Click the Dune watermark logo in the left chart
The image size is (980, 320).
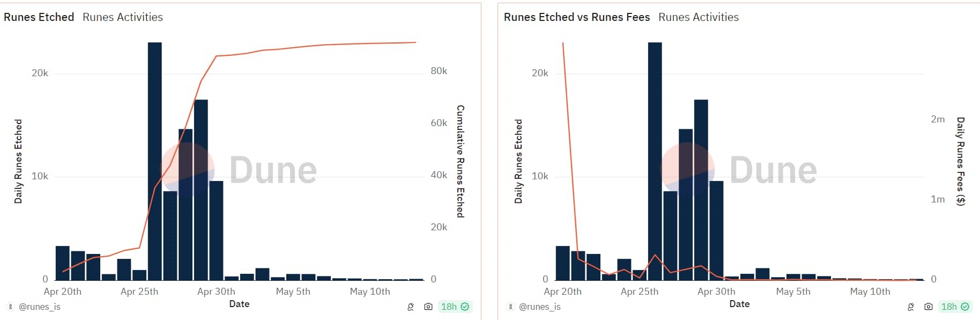tap(188, 169)
